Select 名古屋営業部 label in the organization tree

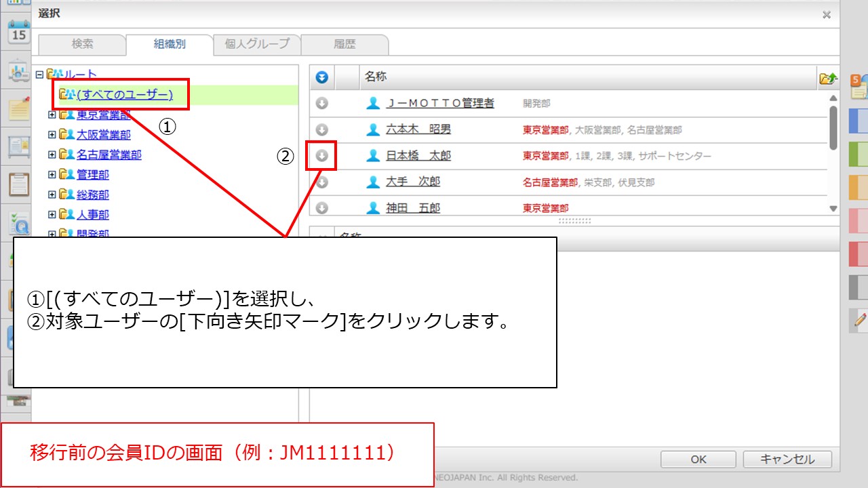pyautogui.click(x=109, y=155)
